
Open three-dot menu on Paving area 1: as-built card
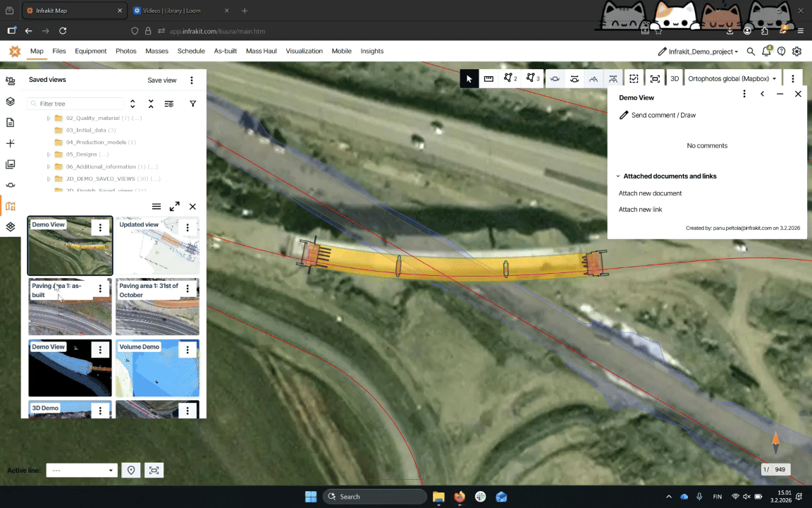(100, 288)
